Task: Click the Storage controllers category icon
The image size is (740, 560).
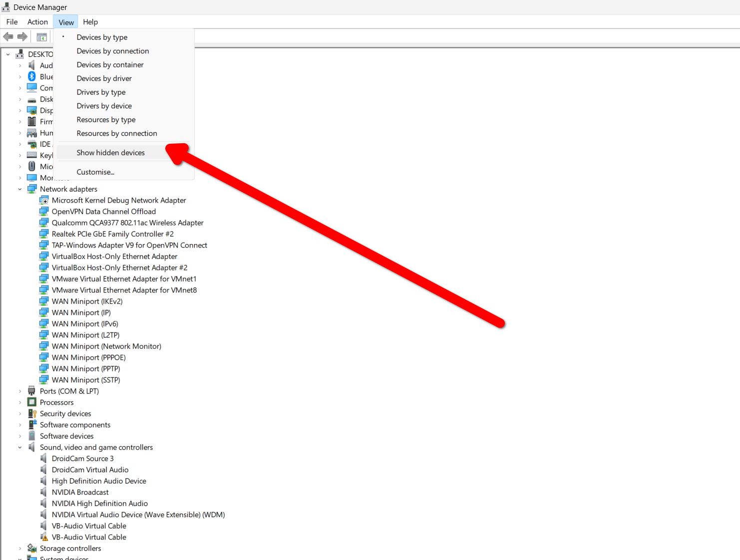Action: [31, 548]
